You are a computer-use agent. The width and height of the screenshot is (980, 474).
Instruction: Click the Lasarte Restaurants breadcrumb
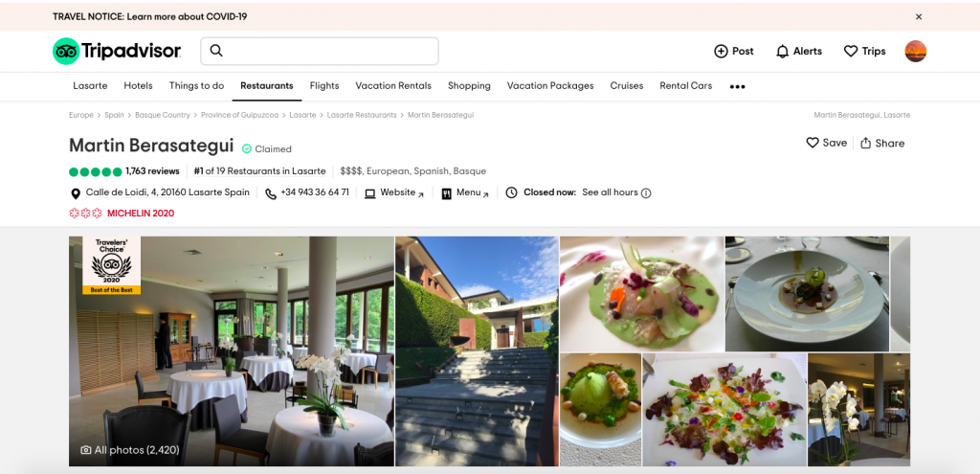pos(362,115)
